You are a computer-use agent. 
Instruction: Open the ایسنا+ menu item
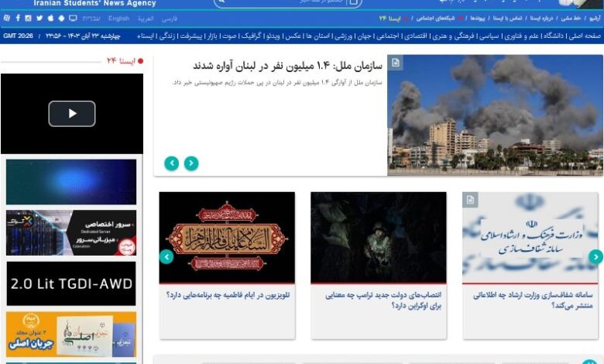146,36
